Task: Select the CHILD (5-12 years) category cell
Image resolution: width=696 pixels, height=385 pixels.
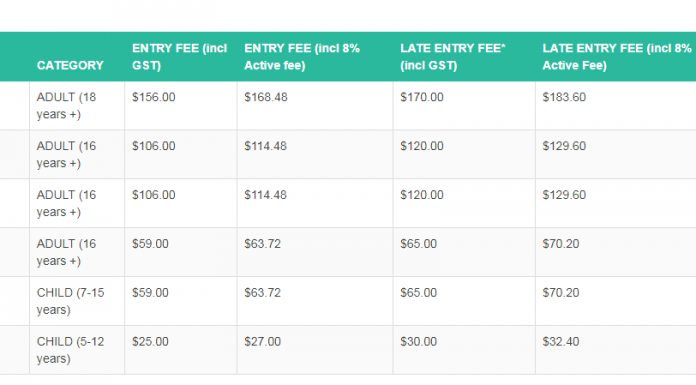Action: click(77, 350)
